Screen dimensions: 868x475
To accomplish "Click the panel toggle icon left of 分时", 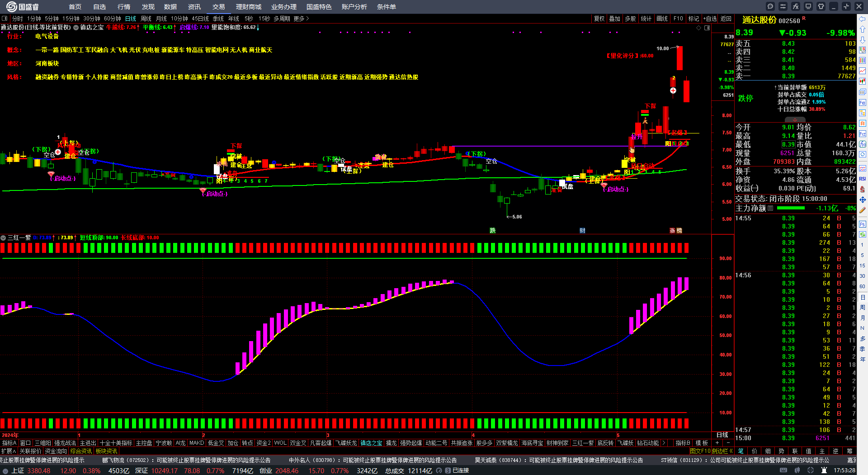I will 5,19.
